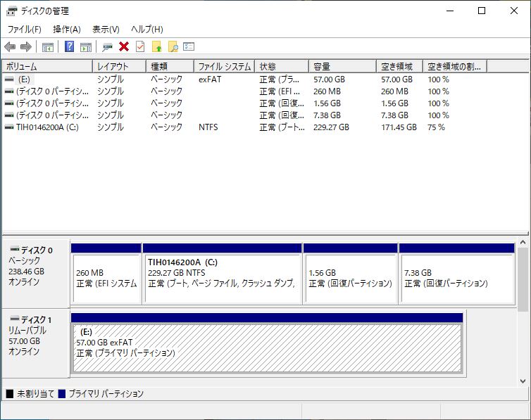Screen dimensions: 531x420
Task: Click the blue プライマリ パーティション legend swatch
Action: (62, 394)
